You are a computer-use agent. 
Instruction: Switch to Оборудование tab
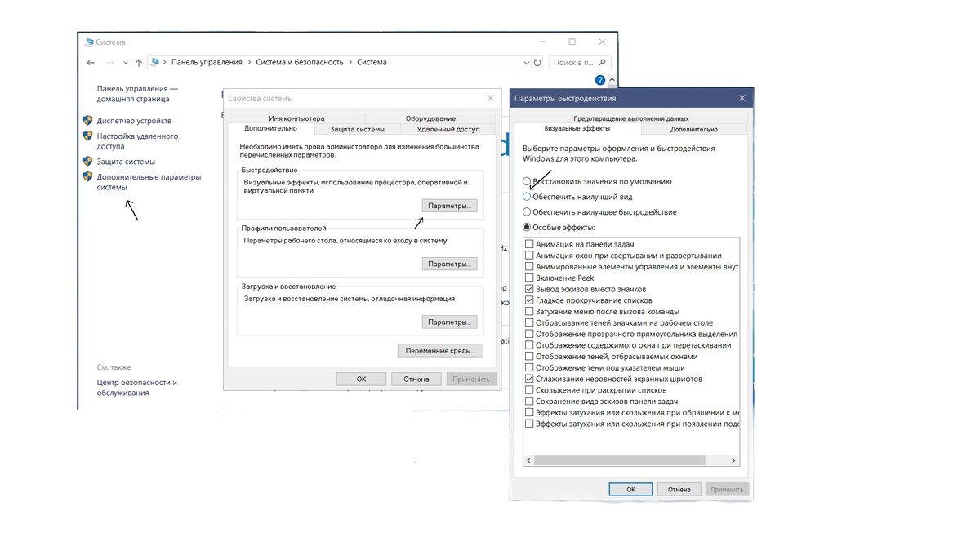pyautogui.click(x=430, y=118)
